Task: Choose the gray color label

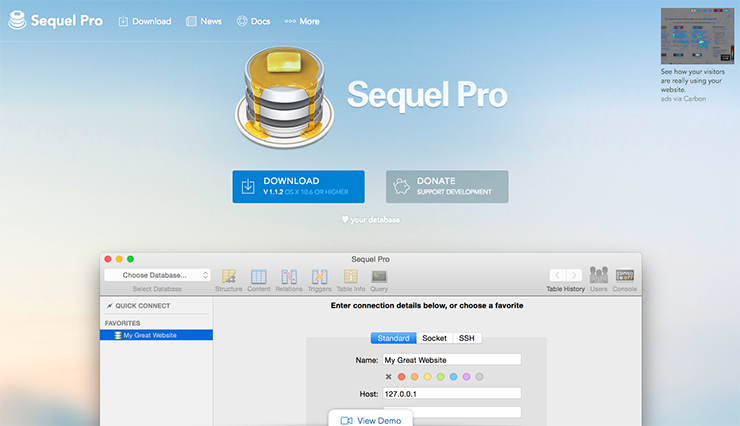Action: (x=479, y=376)
